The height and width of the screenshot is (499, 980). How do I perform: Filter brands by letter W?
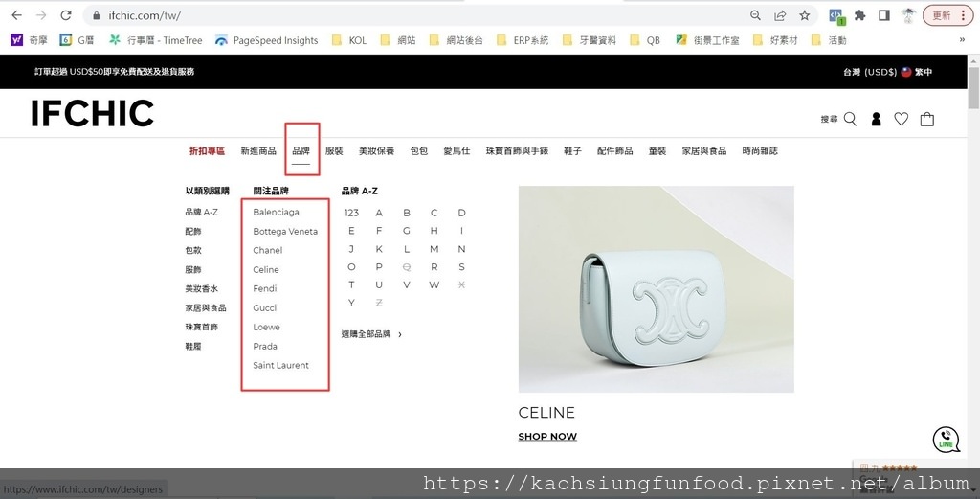point(434,284)
